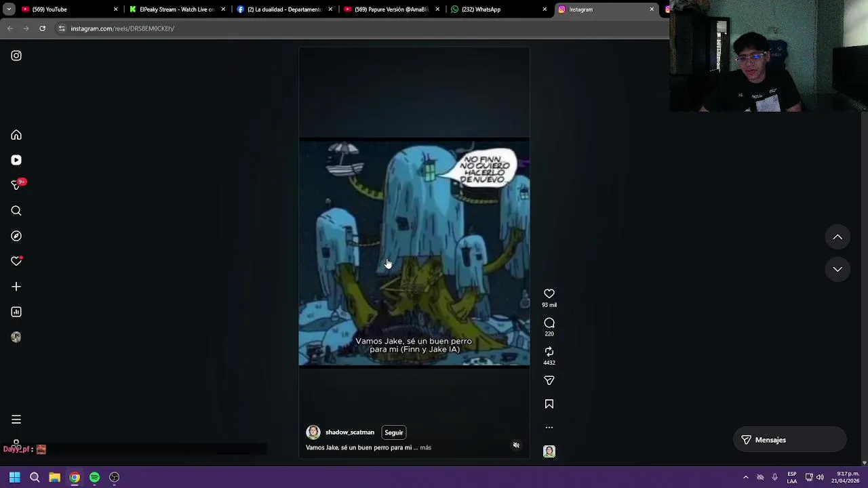Viewport: 868px width, 488px height.
Task: Open Windows Start menu
Action: point(14,477)
